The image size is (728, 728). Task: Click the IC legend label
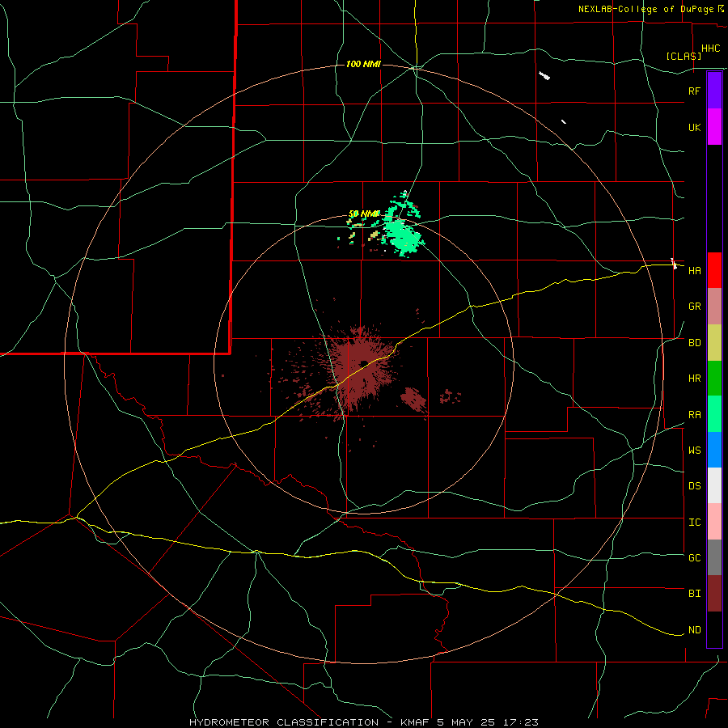694,523
